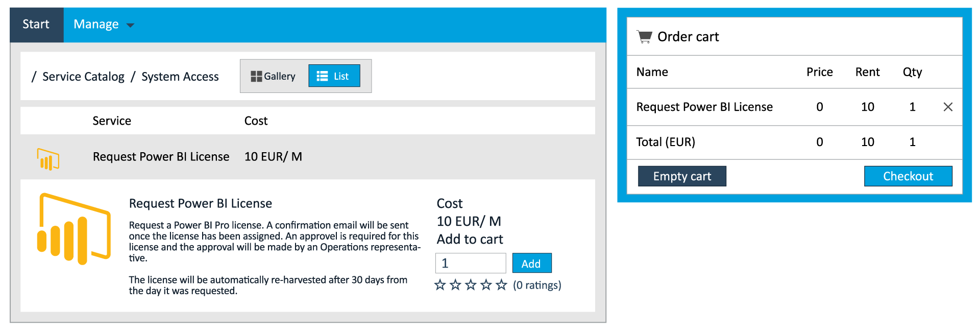
Task: Click the Empty cart button
Action: pyautogui.click(x=682, y=176)
